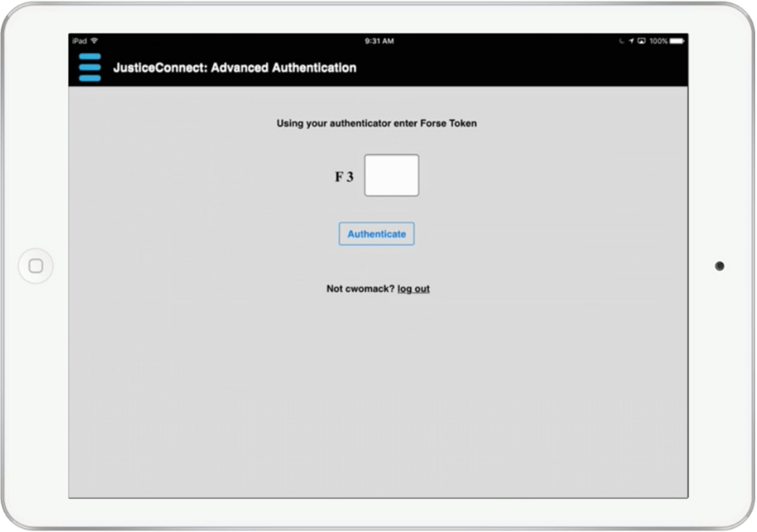Tap the iPad home button
757x532 pixels.
click(36, 266)
